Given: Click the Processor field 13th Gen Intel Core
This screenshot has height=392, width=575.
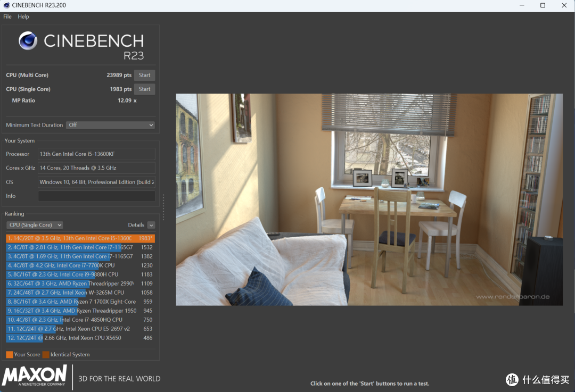Looking at the screenshot, I should [96, 154].
